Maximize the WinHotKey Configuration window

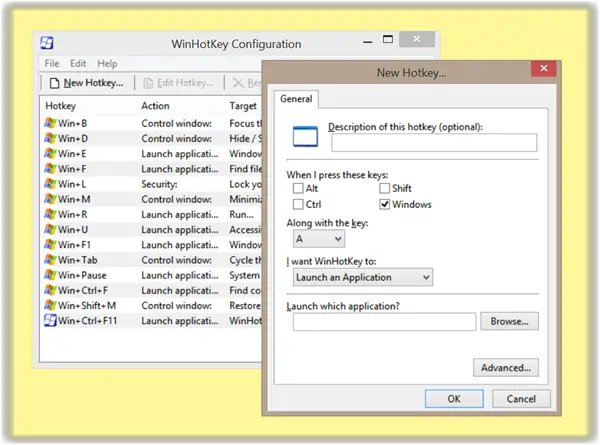point(388,39)
